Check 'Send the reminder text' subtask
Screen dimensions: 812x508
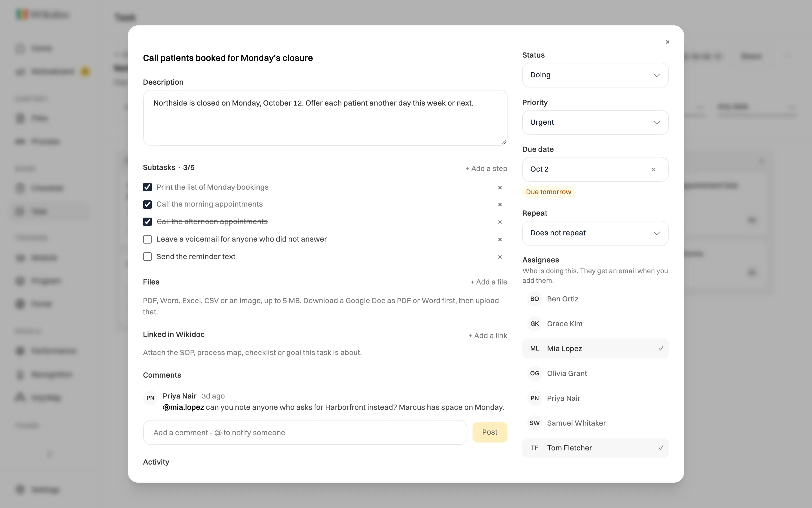(x=147, y=257)
